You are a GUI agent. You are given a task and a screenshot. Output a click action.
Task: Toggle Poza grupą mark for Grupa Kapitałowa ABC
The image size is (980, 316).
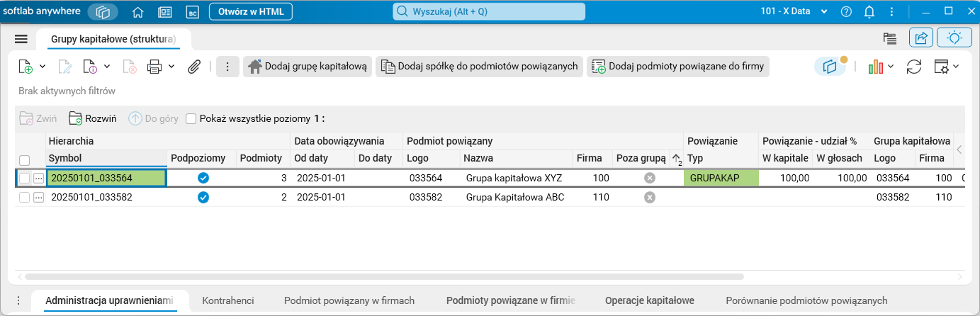click(650, 198)
